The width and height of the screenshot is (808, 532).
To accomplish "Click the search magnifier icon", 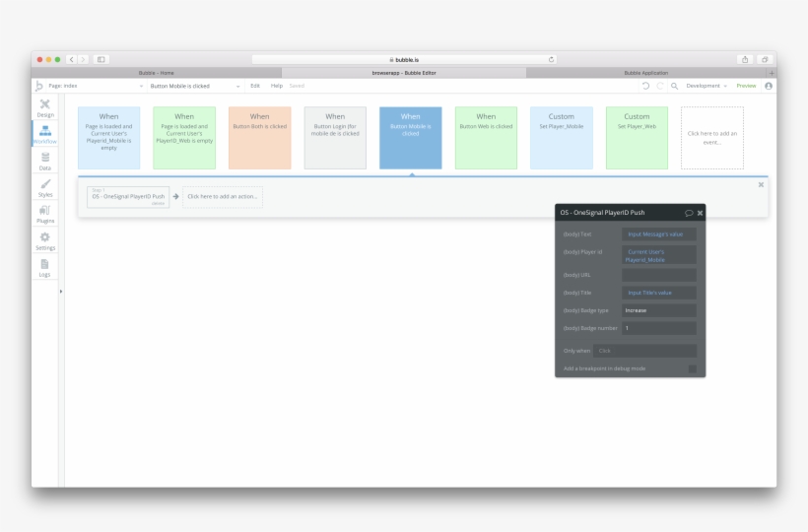I will point(674,86).
